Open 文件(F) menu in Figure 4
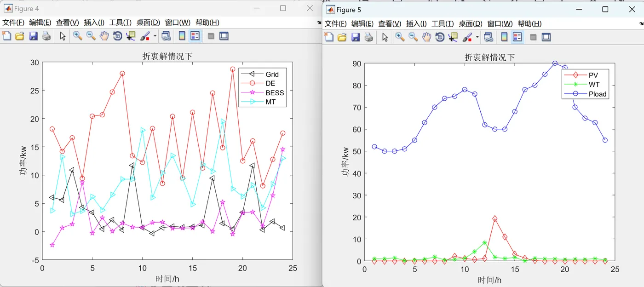Image resolution: width=644 pixels, height=287 pixels. (x=13, y=23)
